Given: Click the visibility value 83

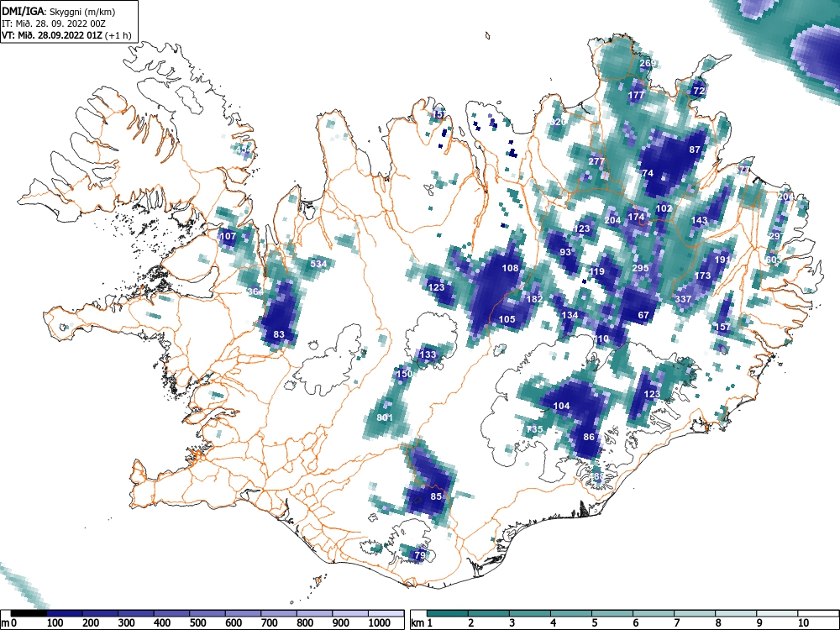Looking at the screenshot, I should tap(279, 335).
